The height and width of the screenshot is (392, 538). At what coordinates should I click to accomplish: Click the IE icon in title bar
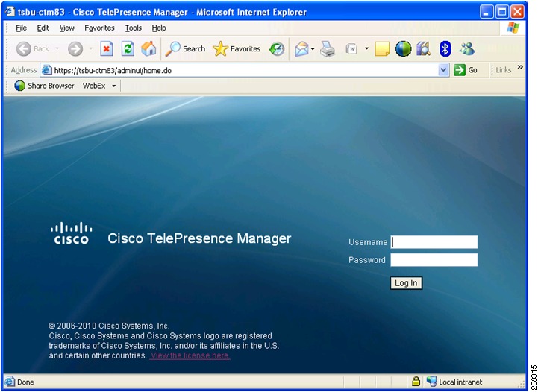click(x=11, y=12)
